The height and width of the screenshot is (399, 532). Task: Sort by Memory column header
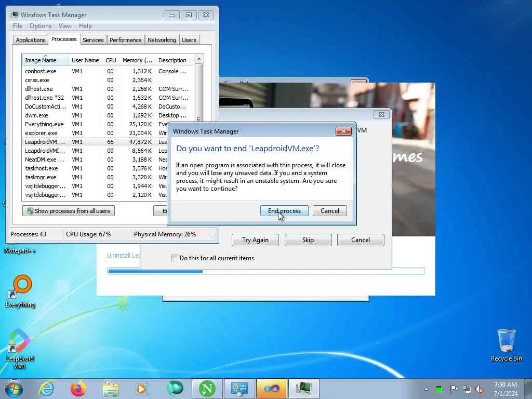click(137, 60)
